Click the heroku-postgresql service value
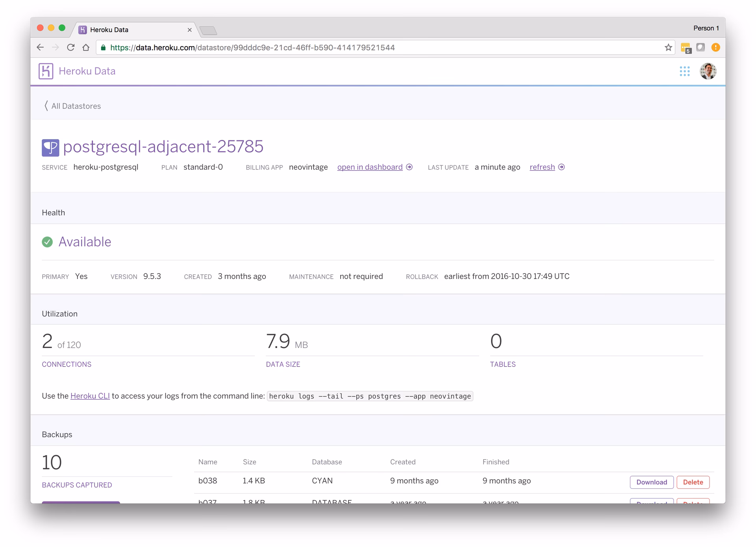 (106, 167)
